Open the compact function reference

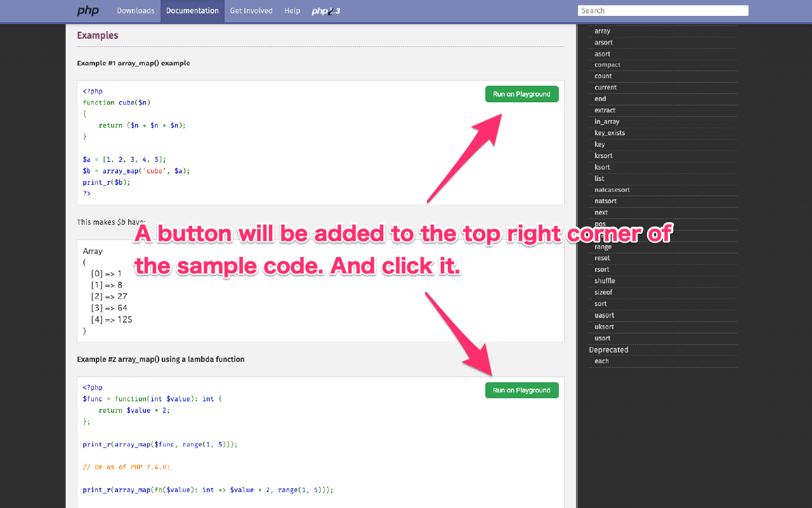(607, 64)
